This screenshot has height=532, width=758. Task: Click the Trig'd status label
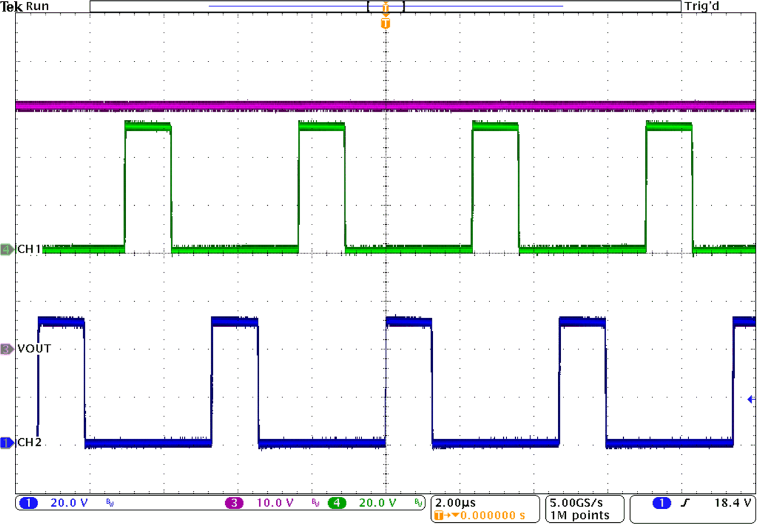701,6
